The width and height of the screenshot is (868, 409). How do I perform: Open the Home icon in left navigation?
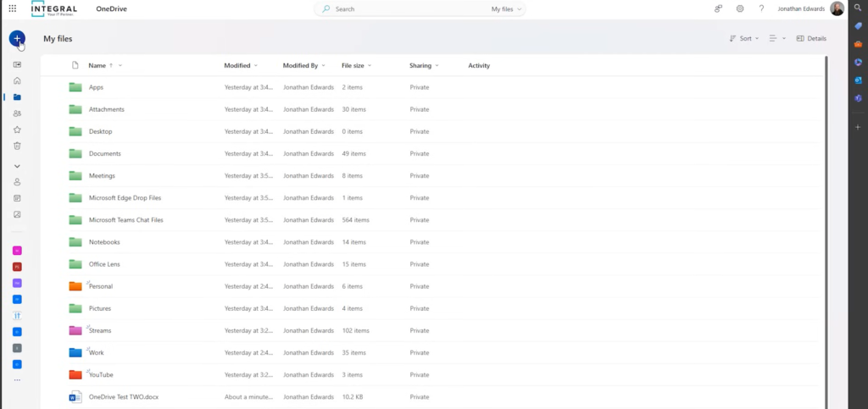point(17,80)
